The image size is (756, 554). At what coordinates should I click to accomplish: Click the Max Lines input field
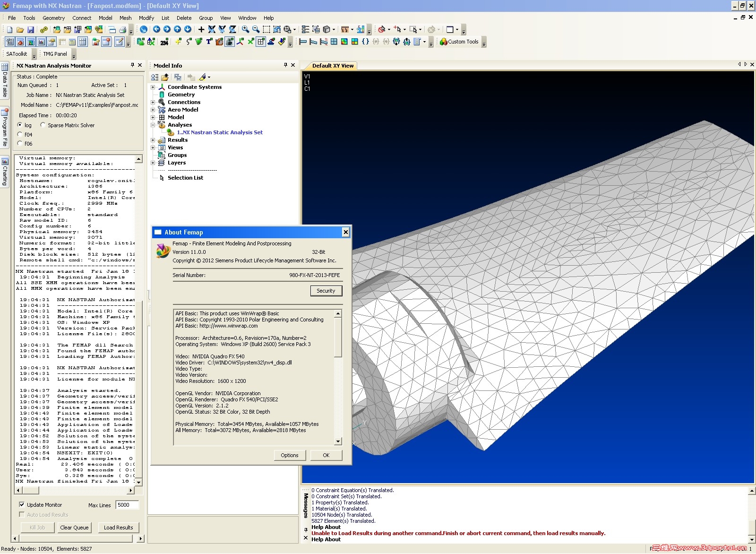pyautogui.click(x=127, y=505)
